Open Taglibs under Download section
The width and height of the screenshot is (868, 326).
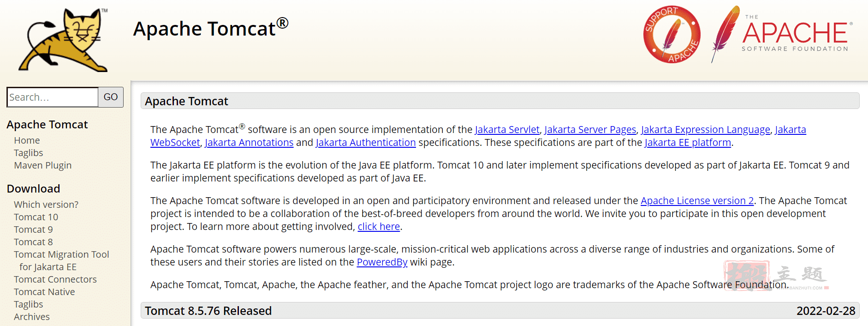click(x=28, y=304)
